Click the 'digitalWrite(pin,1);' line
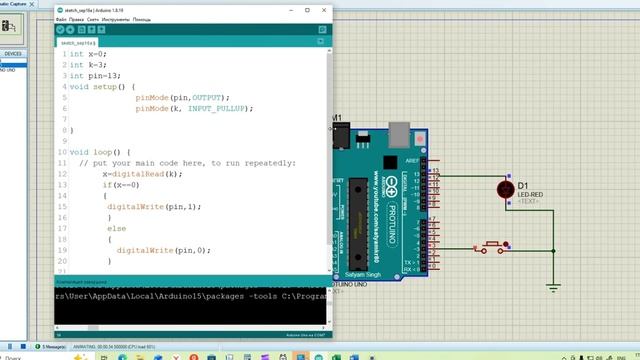 click(154, 207)
